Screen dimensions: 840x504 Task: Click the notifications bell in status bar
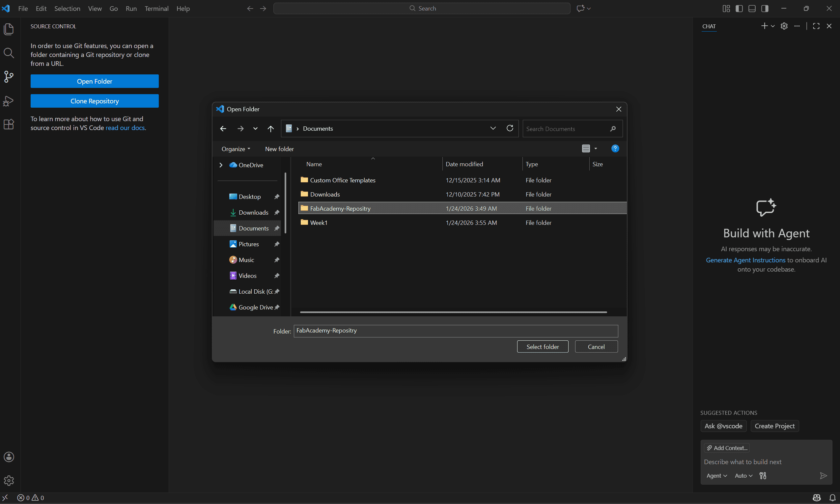click(832, 498)
